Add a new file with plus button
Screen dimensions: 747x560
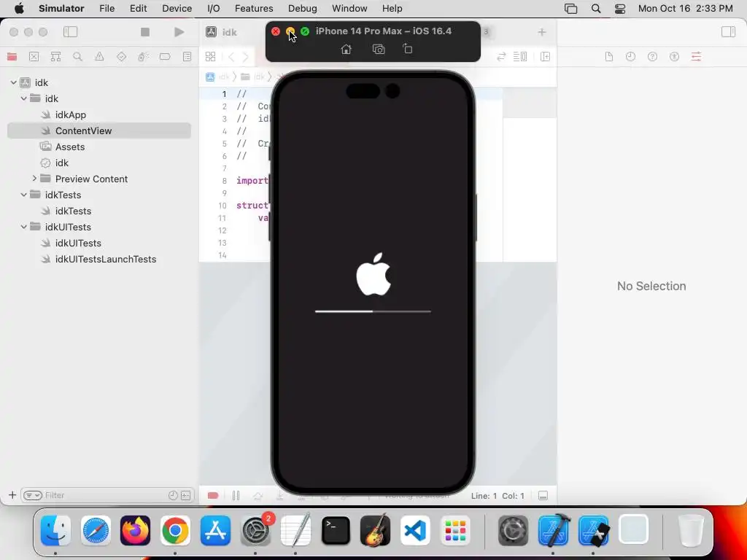[x=12, y=495]
